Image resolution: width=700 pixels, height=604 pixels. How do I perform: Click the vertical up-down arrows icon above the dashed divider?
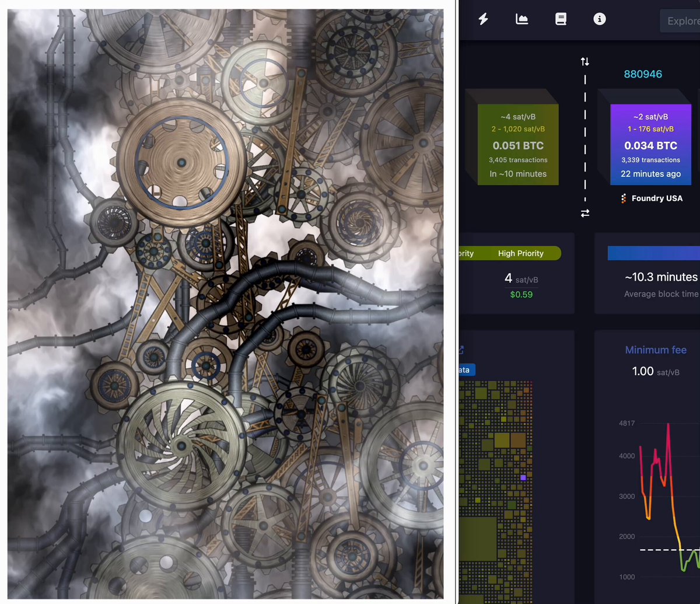tap(585, 62)
